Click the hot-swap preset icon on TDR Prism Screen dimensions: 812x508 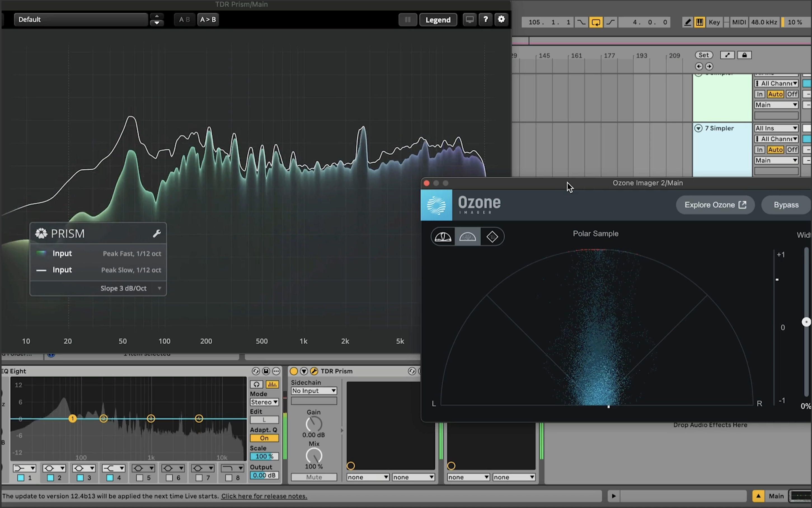412,371
